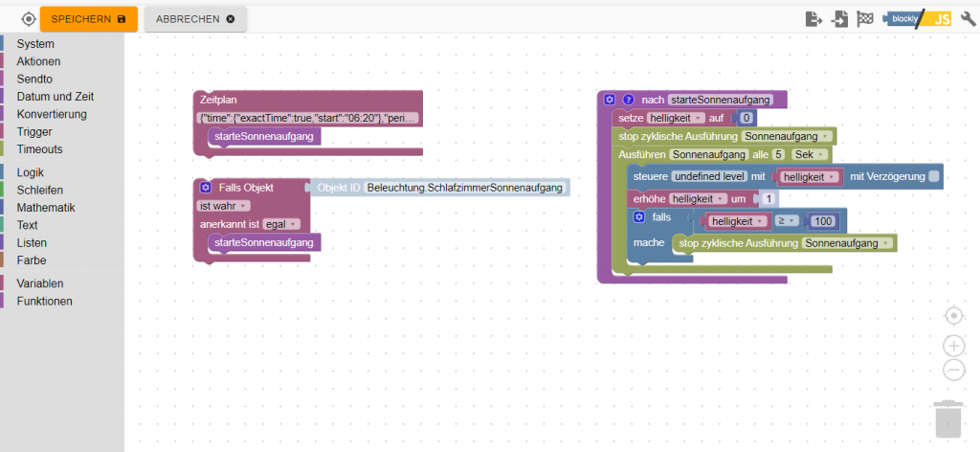Click the export blocks icon

point(814,18)
